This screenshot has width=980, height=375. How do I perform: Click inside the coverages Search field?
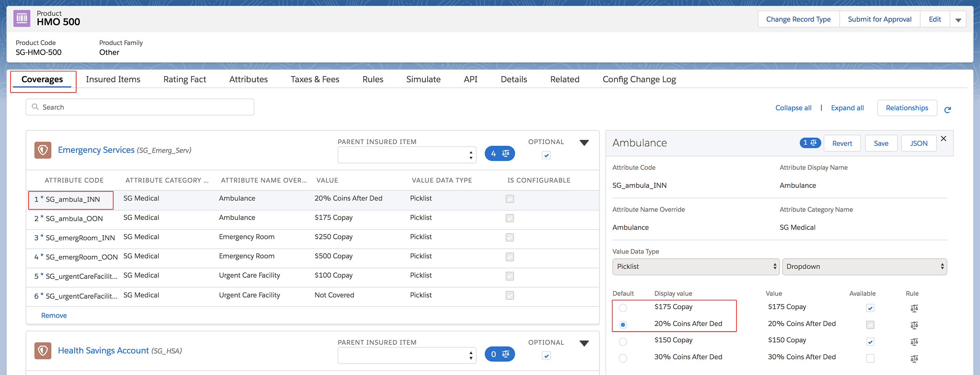[x=137, y=107]
